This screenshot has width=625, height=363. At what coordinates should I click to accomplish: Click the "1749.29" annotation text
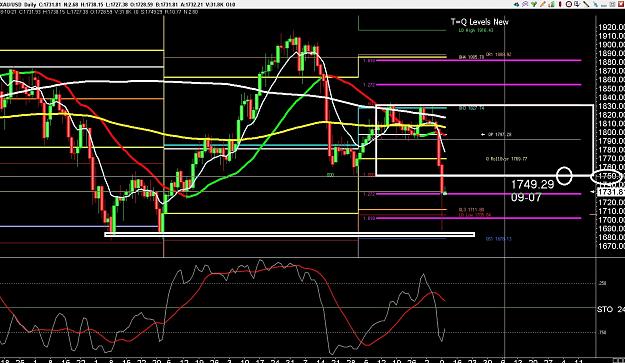[x=533, y=184]
